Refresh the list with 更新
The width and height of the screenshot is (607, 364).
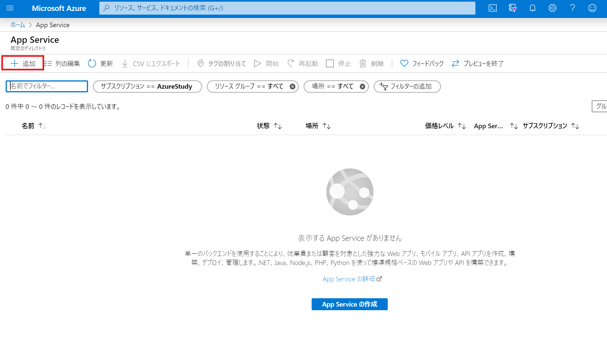[x=101, y=63]
